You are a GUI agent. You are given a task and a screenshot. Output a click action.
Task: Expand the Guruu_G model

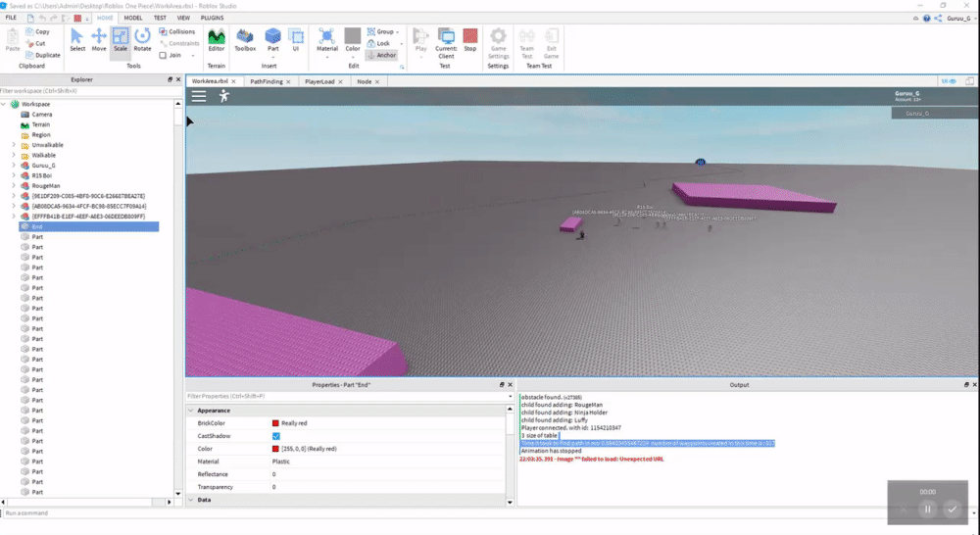[x=14, y=165]
